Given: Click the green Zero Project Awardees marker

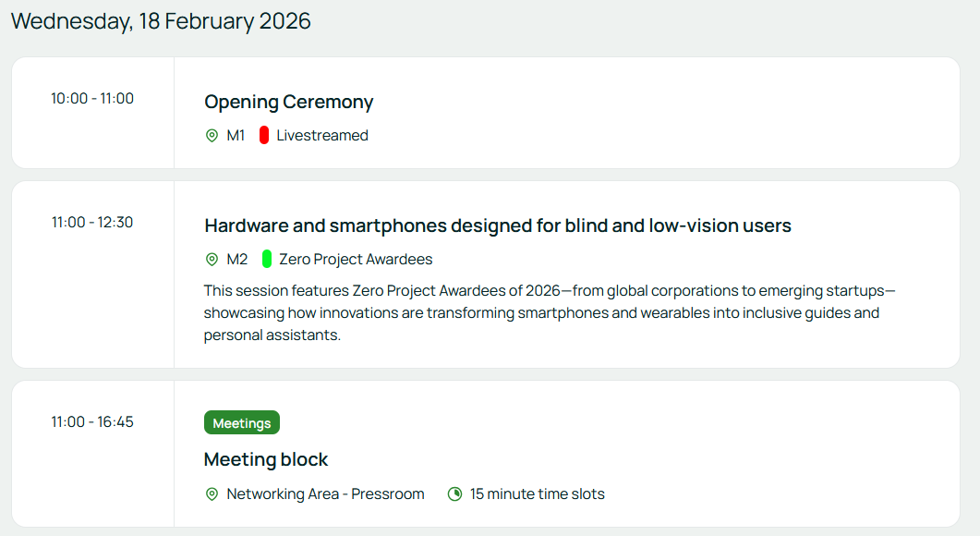Looking at the screenshot, I should pyautogui.click(x=267, y=260).
